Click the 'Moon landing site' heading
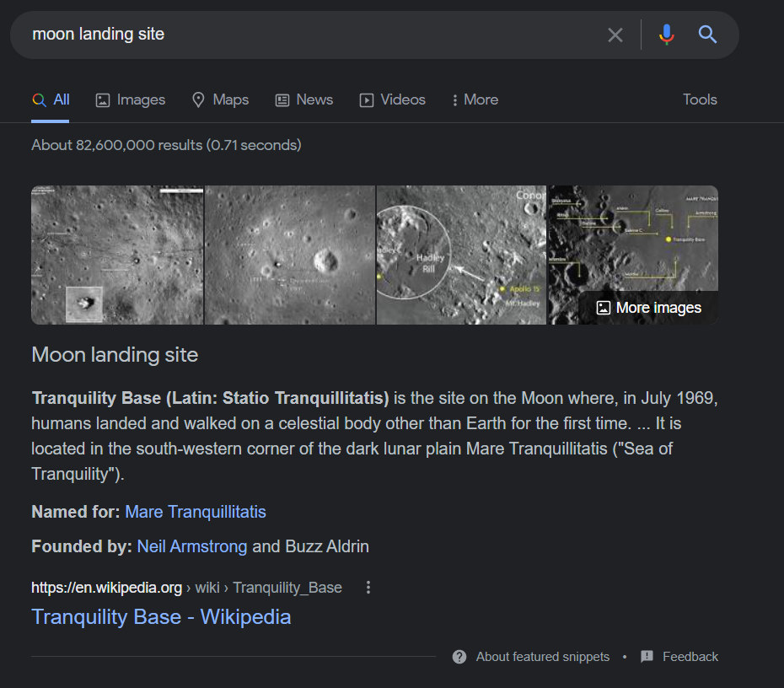Viewport: 784px width, 688px height. tap(115, 355)
